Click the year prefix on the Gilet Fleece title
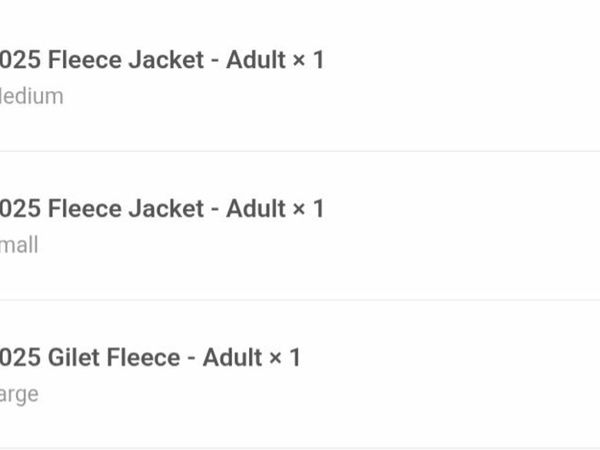 [x=20, y=358]
